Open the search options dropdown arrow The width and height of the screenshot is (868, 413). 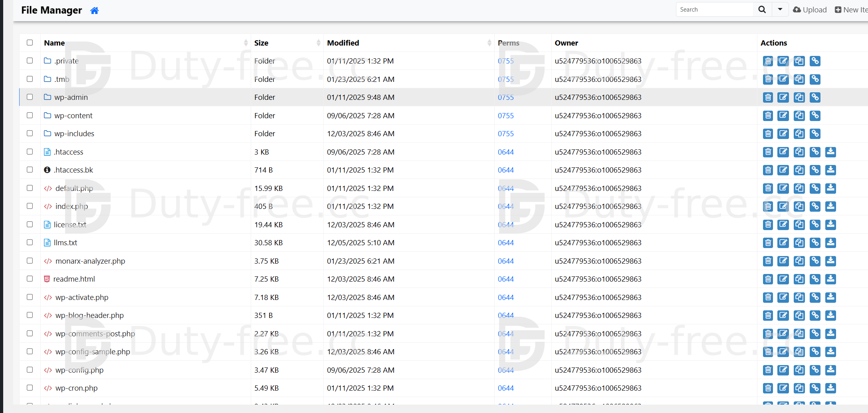click(780, 10)
